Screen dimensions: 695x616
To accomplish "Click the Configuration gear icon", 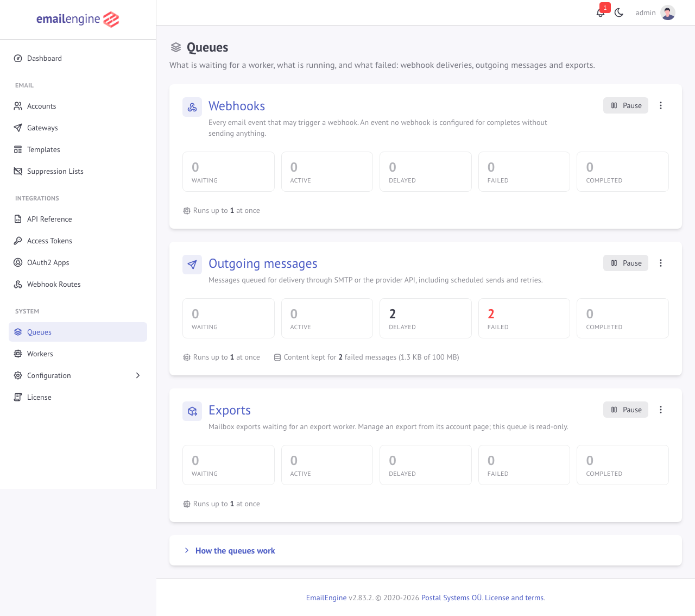I will 18,375.
